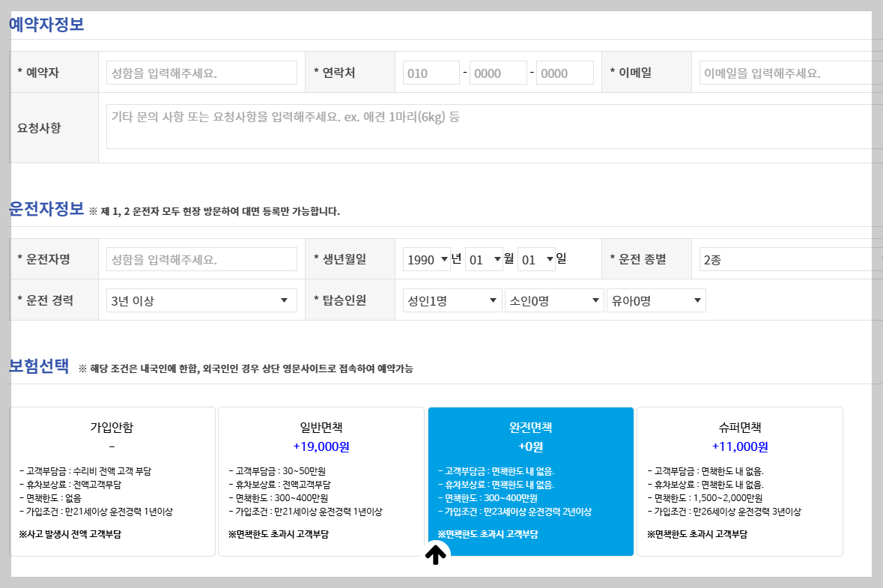
Task: Click the 010 phone prefix field
Action: 430,72
